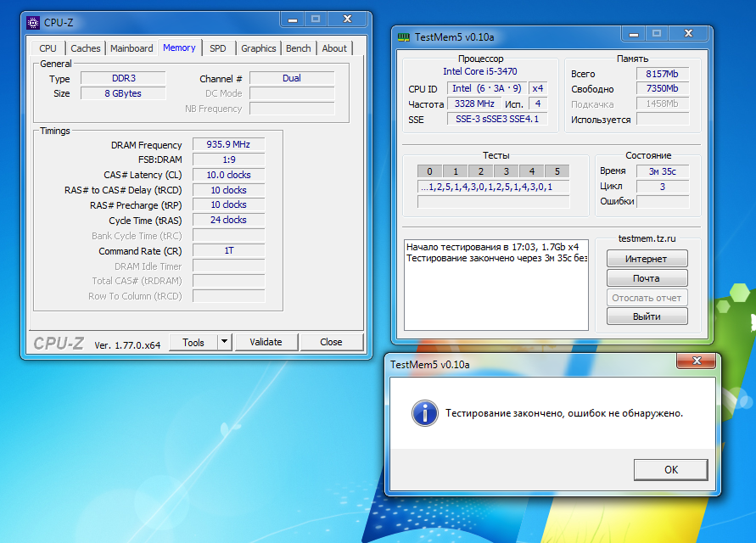Select test 3 cell in Тесты
The width and height of the screenshot is (756, 543).
click(x=507, y=171)
